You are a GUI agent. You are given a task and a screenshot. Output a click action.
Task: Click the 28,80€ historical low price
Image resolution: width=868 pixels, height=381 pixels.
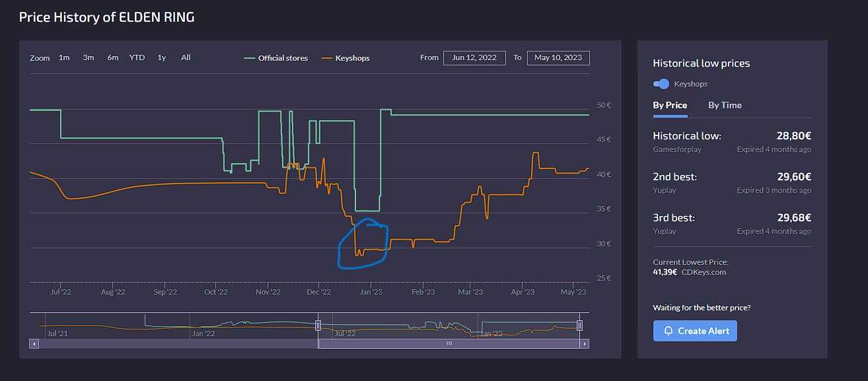(x=794, y=136)
